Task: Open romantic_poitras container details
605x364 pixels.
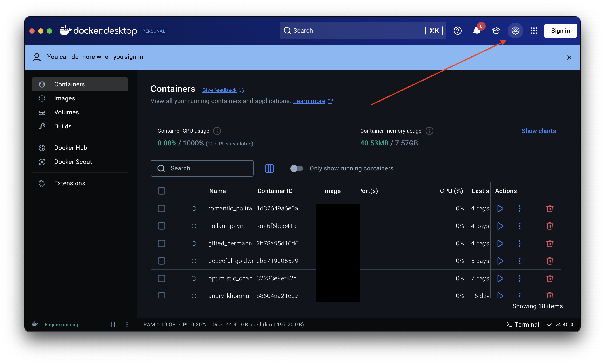Action: click(x=230, y=208)
